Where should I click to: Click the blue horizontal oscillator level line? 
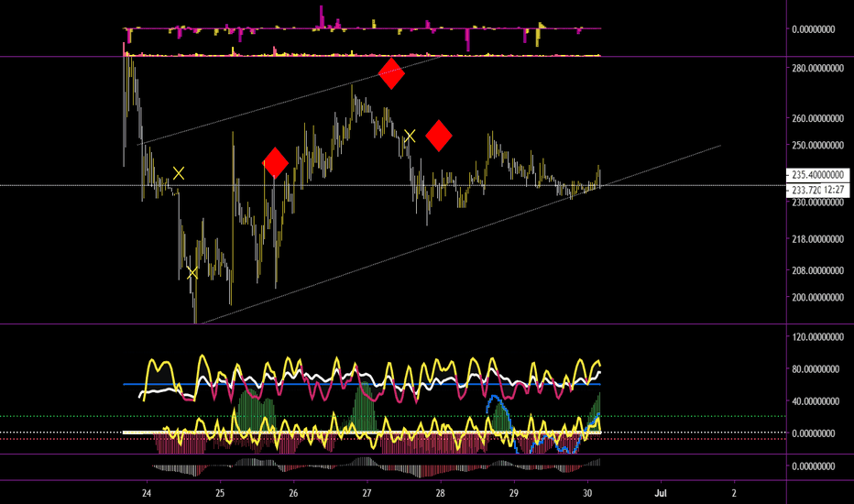[362, 384]
